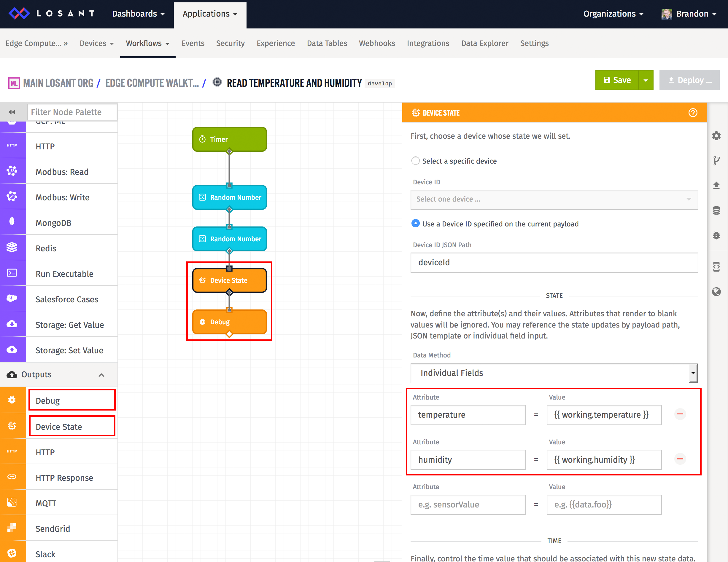Open Main Losant Org breadcrumb link
This screenshot has width=728, height=562.
58,83
